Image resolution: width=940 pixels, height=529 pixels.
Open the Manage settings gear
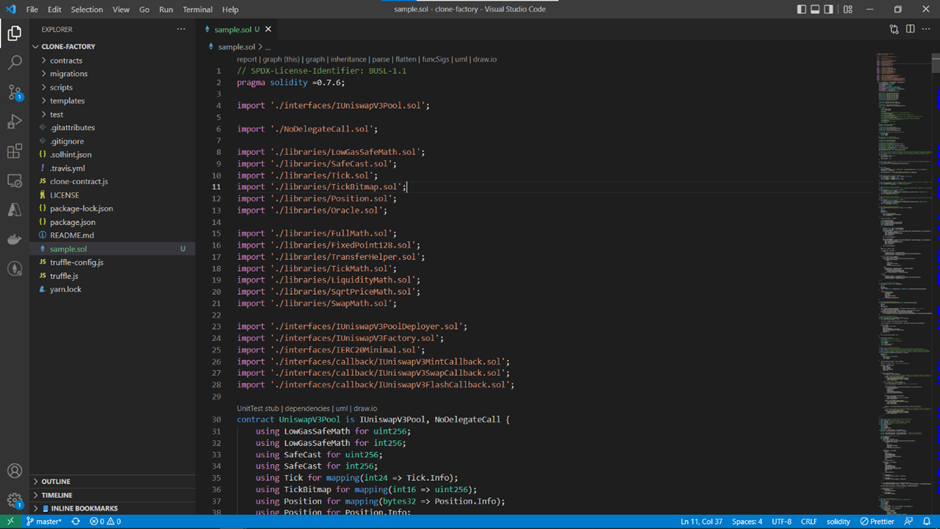[14, 500]
